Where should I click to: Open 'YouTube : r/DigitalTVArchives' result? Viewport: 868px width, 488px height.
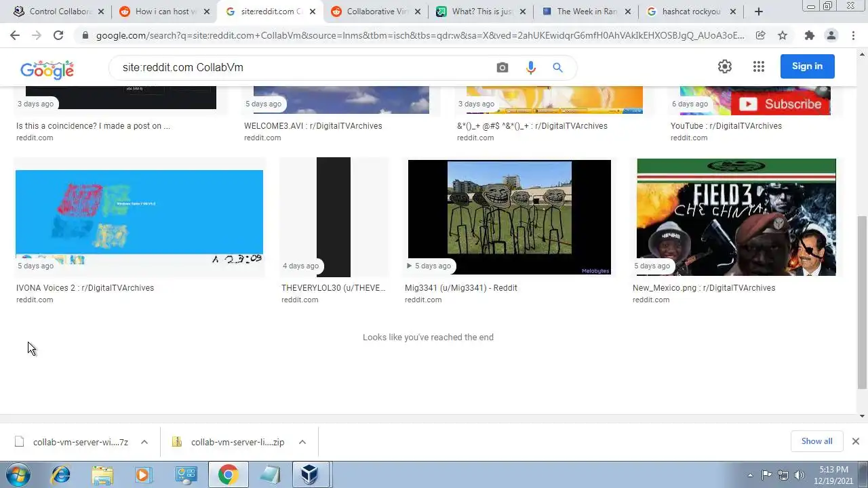click(726, 126)
